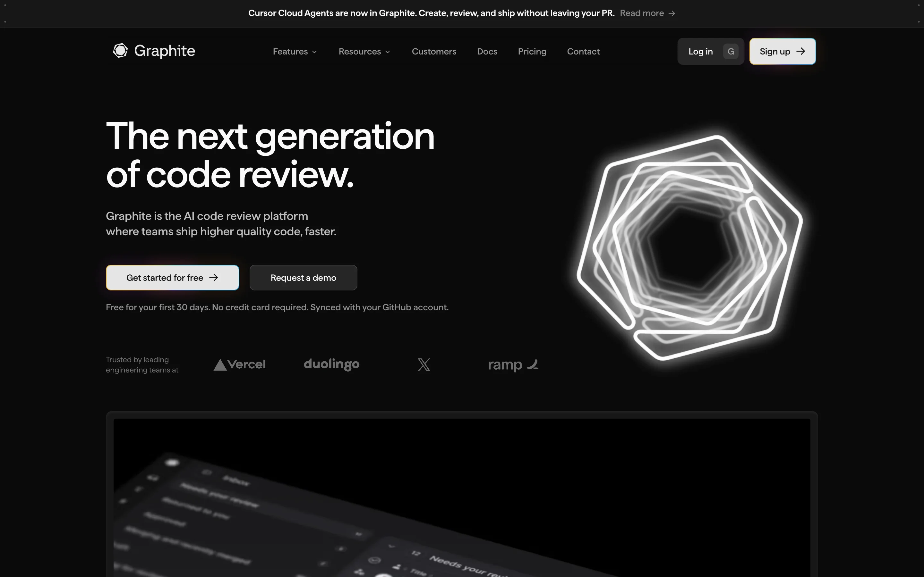Click the X company logo
The height and width of the screenshot is (577, 924).
click(424, 365)
